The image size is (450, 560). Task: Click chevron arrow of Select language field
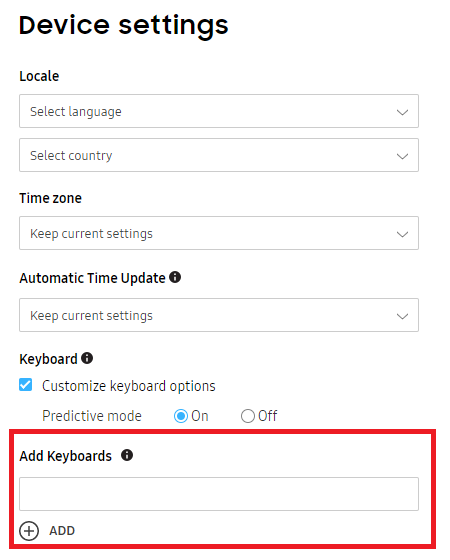click(402, 112)
